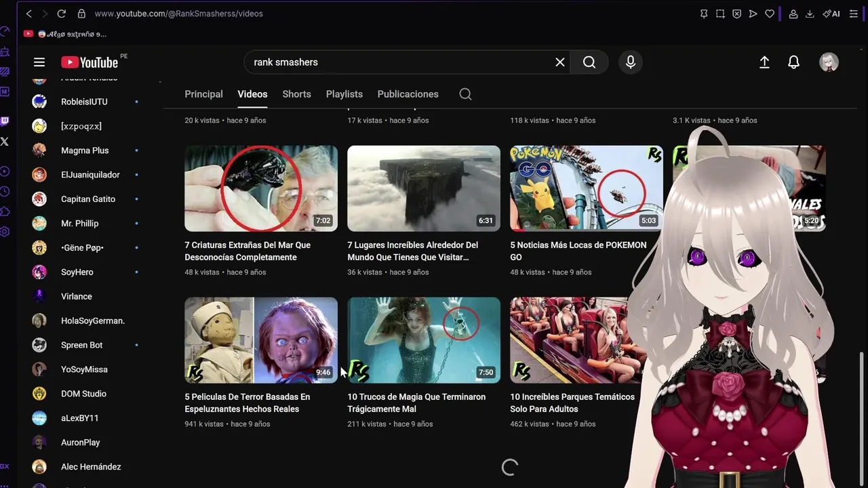Open history clock icon in Opera sidebar
868x488 pixels.
[5, 191]
